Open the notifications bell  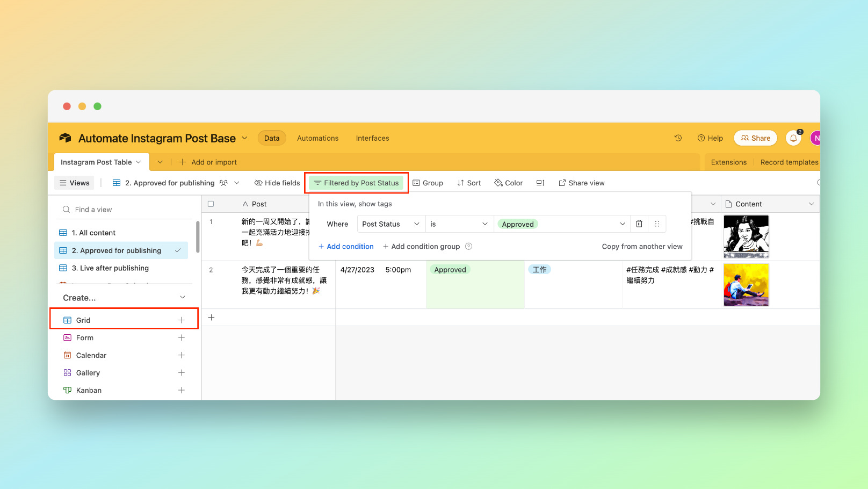tap(793, 138)
